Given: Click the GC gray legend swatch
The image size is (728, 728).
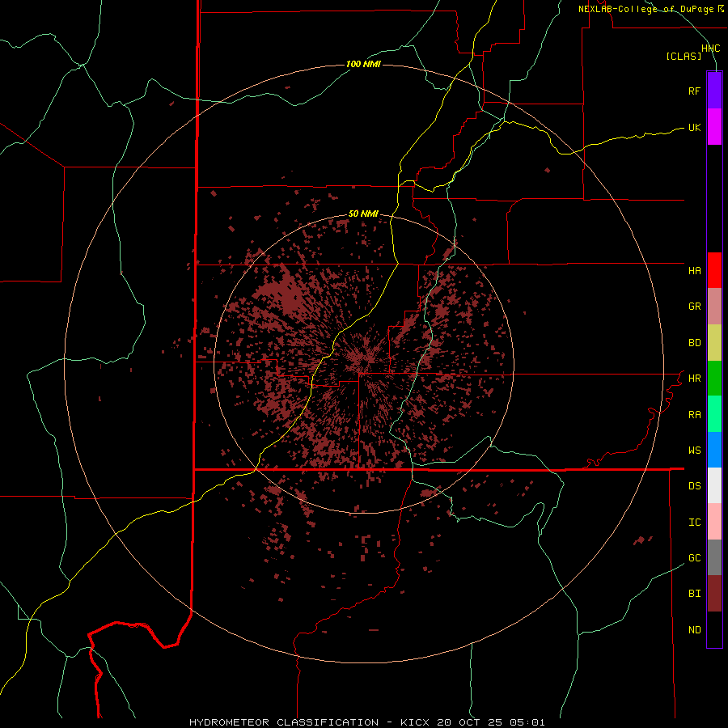Looking at the screenshot, I should [714, 557].
